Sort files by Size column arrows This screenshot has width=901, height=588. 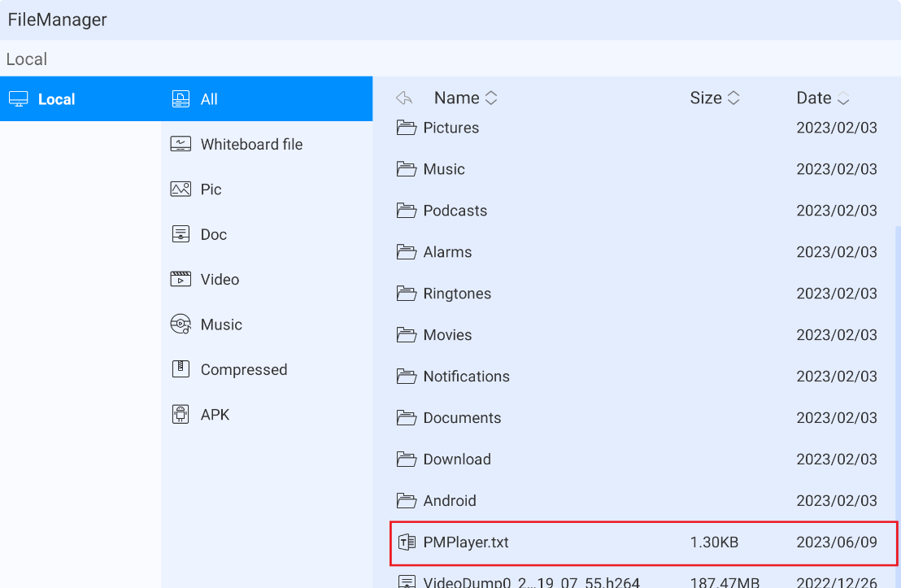733,98
